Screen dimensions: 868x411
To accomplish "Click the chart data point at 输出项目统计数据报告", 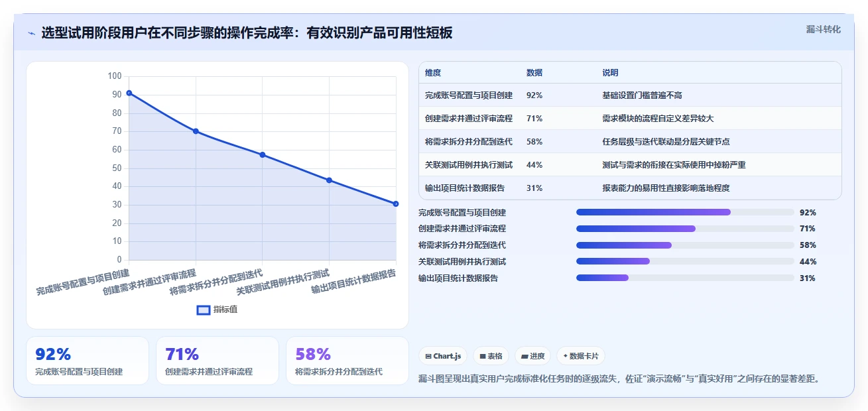I will click(x=396, y=204).
